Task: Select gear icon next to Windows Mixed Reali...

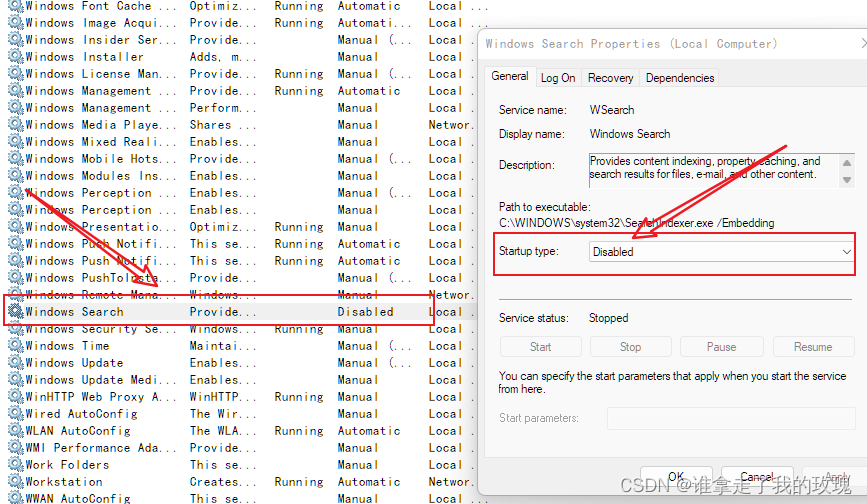Action: [15, 141]
